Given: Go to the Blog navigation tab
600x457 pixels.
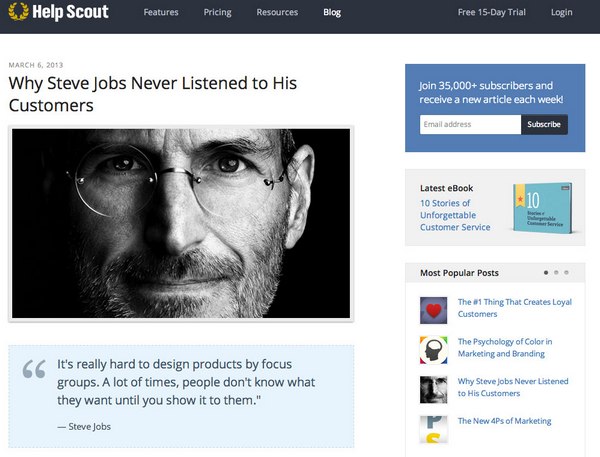Looking at the screenshot, I should click(x=332, y=12).
